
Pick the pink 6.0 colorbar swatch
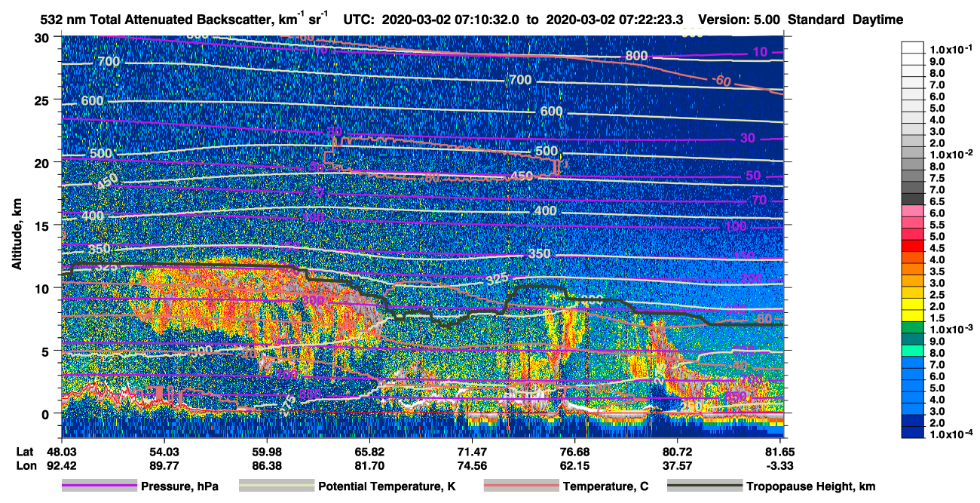(913, 212)
